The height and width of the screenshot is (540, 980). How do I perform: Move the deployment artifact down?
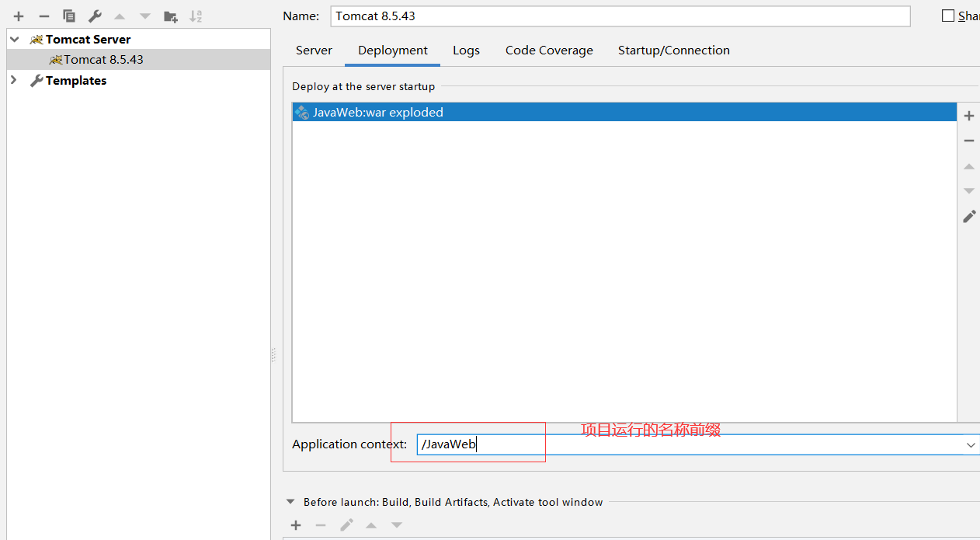pos(969,191)
